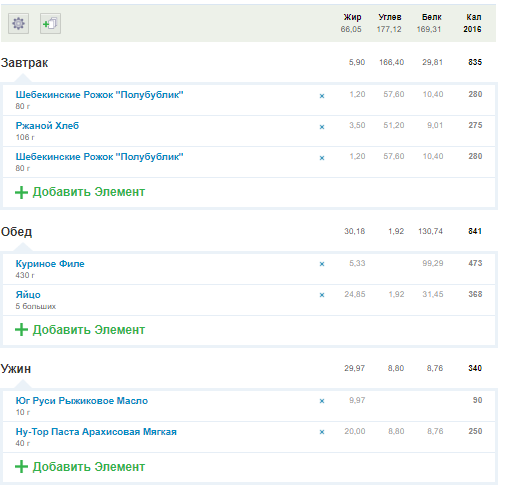Click green plus icon under Завтрак items
The image size is (509, 501).
21,192
